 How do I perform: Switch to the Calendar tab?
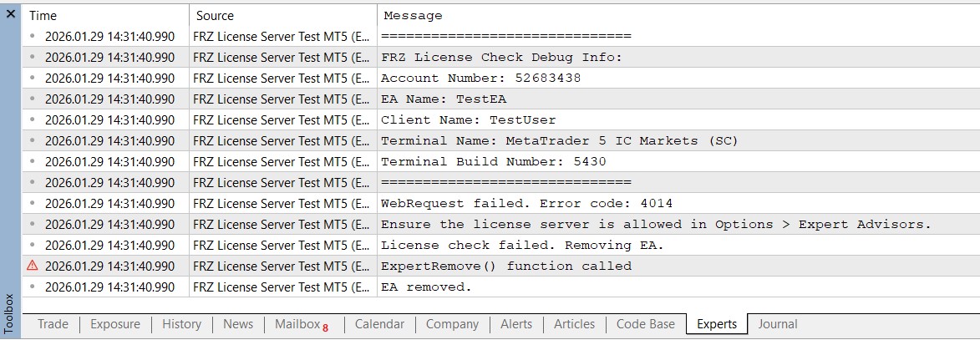click(379, 324)
